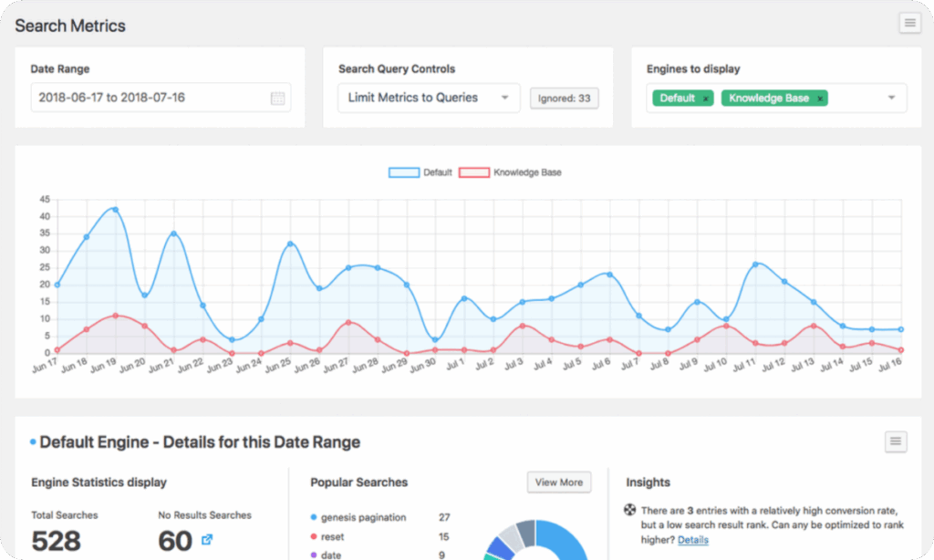The image size is (934, 560).
Task: Toggle the Default series in chart legend
Action: pyautogui.click(x=420, y=172)
